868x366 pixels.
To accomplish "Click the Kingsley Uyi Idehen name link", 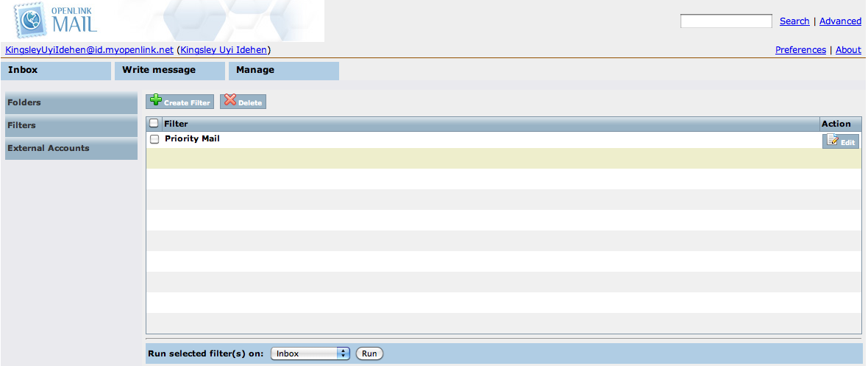I will (224, 50).
